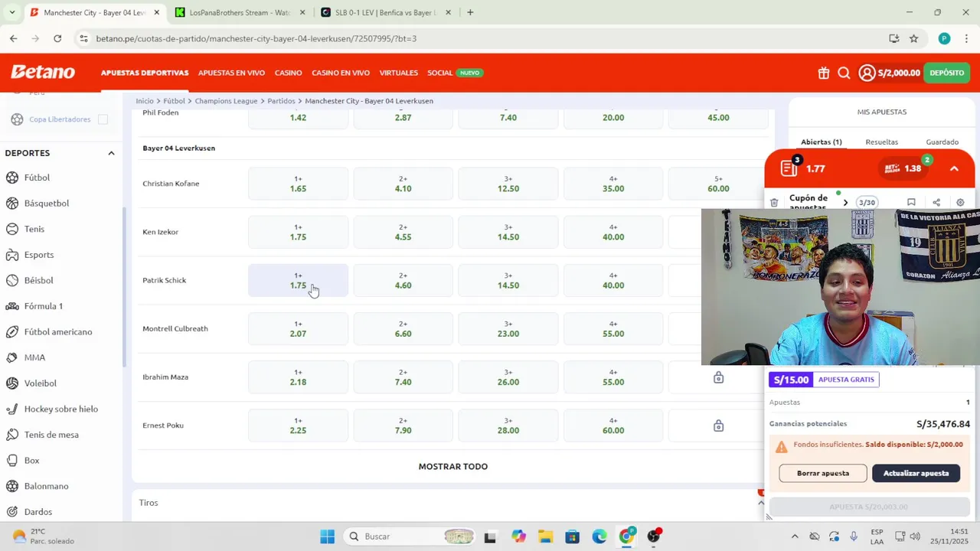Select Tenis sport icon
The height and width of the screenshot is (551, 980).
(x=12, y=229)
